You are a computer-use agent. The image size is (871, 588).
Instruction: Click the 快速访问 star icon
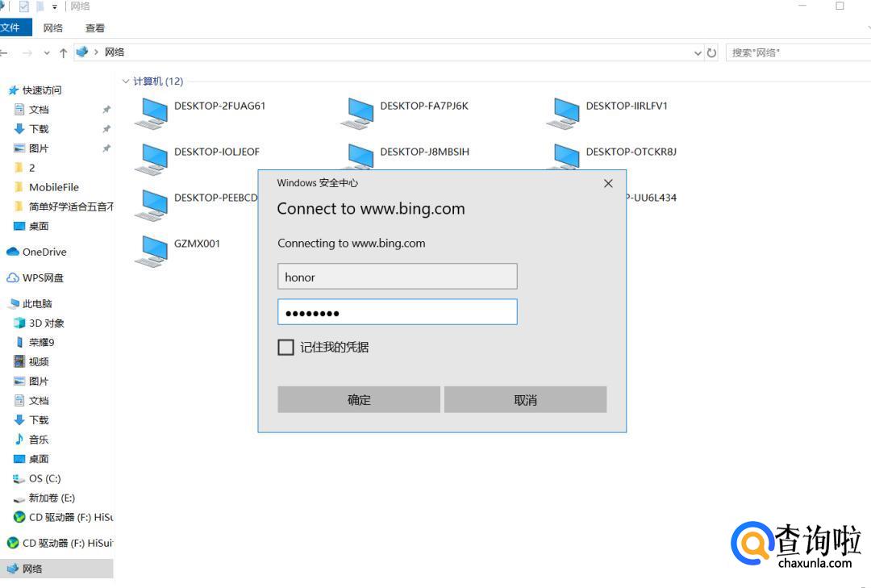pos(14,90)
